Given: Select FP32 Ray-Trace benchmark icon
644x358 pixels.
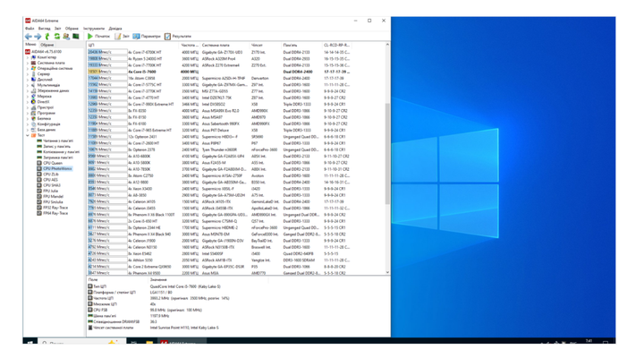Looking at the screenshot, I should click(x=39, y=208).
